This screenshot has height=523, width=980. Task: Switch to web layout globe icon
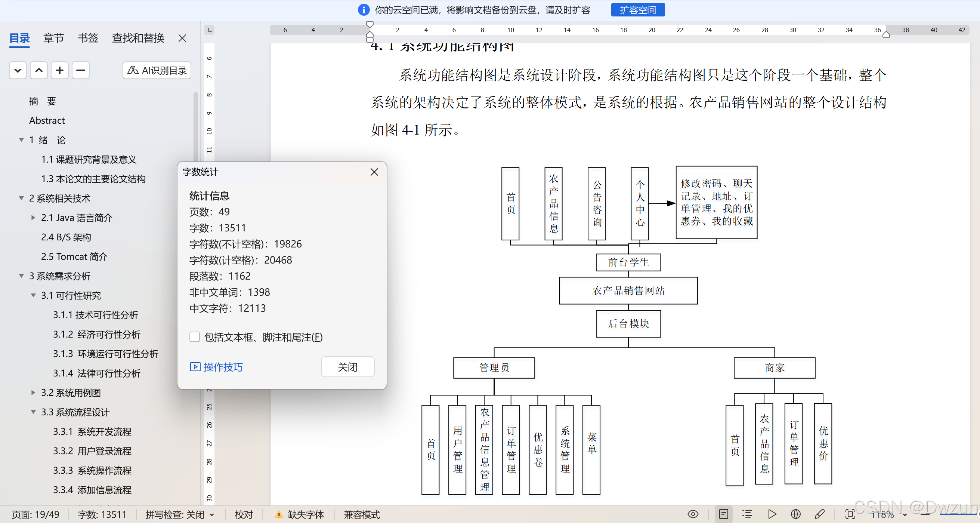pyautogui.click(x=795, y=514)
